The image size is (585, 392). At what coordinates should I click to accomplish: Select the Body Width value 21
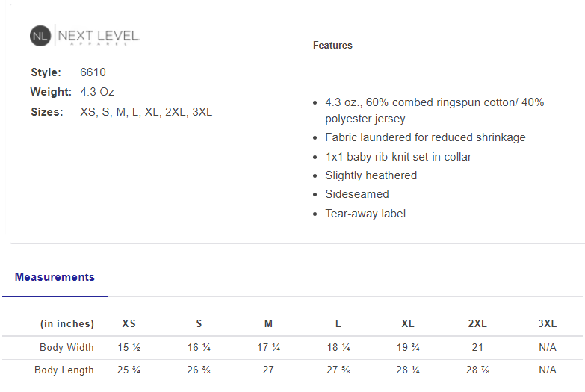pos(477,347)
